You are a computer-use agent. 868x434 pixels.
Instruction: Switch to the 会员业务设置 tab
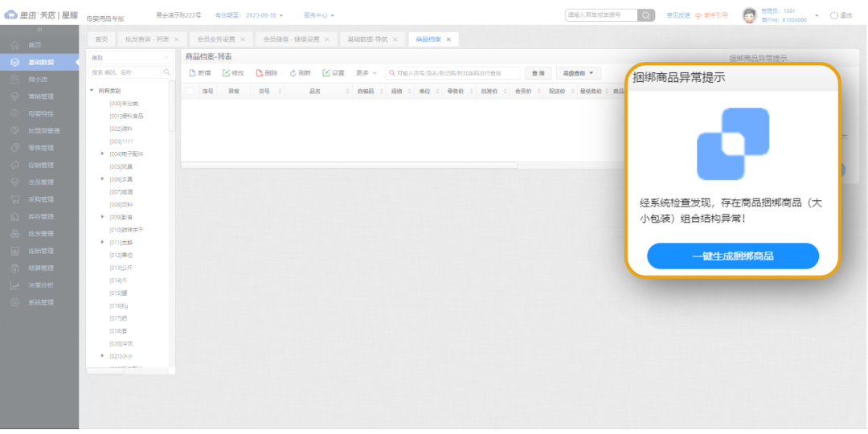216,39
